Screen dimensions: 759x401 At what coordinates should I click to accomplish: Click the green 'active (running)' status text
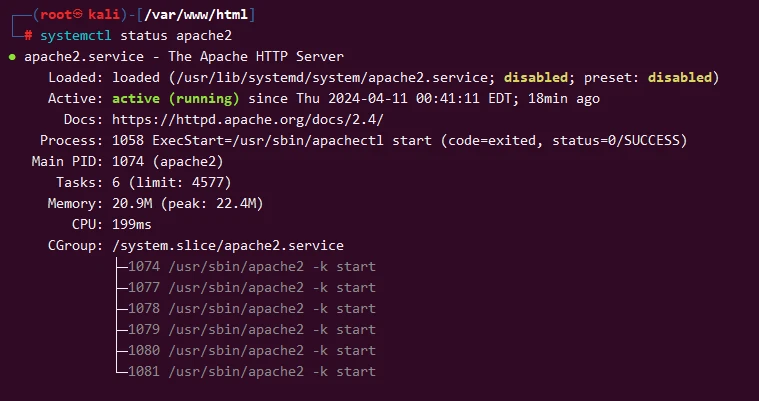tap(175, 98)
